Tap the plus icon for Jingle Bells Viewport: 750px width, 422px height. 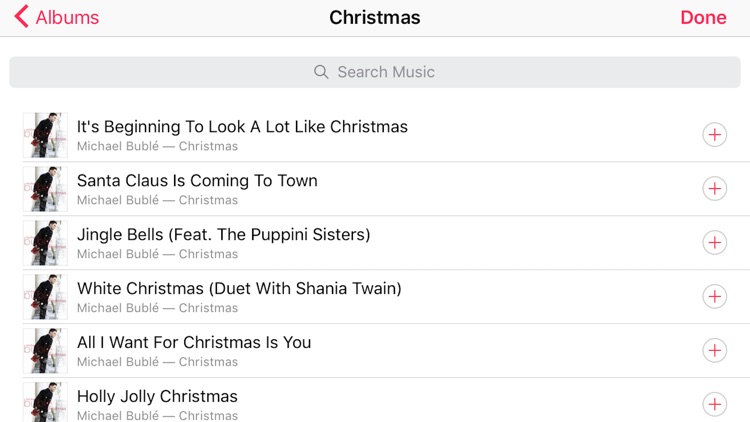(x=715, y=243)
